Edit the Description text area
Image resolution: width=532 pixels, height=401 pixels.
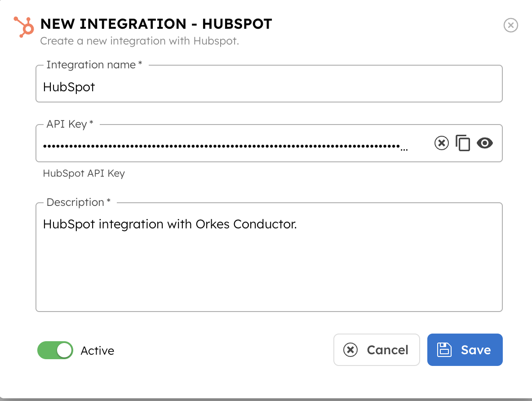269,257
